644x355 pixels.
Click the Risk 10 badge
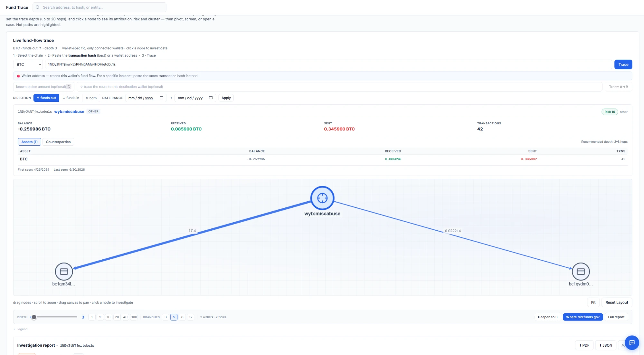pyautogui.click(x=610, y=112)
